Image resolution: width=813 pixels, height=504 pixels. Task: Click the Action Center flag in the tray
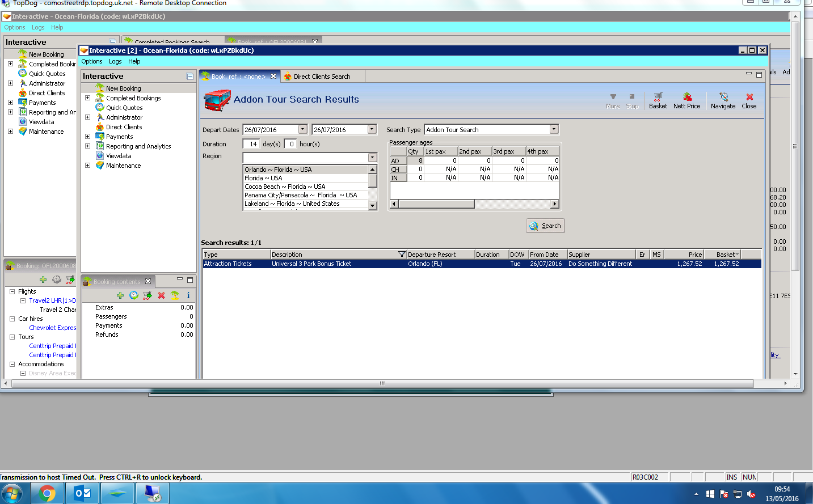click(x=724, y=494)
